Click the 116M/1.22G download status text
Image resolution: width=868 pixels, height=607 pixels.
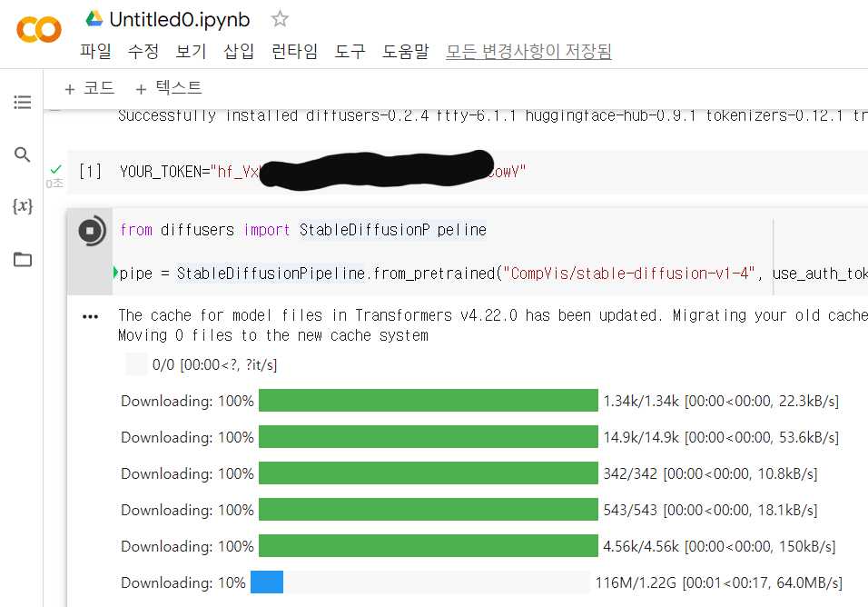pyautogui.click(x=718, y=582)
